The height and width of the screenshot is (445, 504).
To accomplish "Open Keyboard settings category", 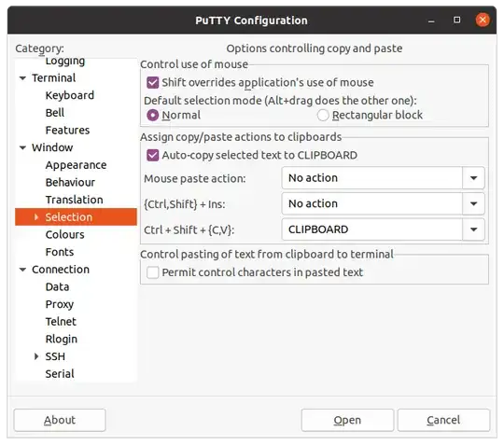I will 70,95.
